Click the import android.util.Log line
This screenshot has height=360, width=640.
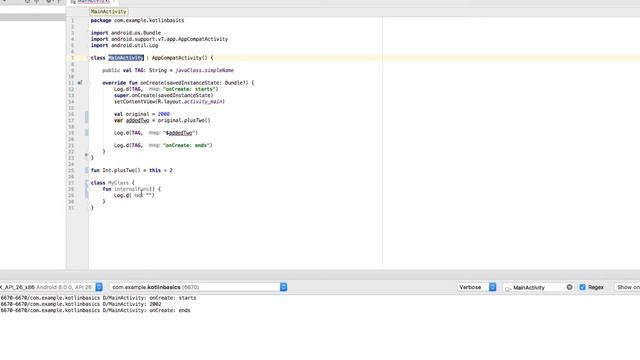point(124,45)
